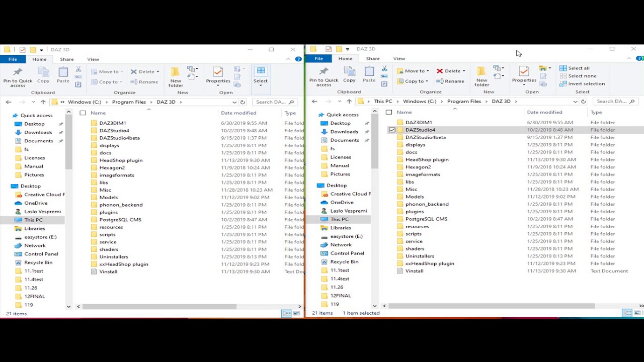
Task: Go back using arrow in right window
Action: pos(314,102)
